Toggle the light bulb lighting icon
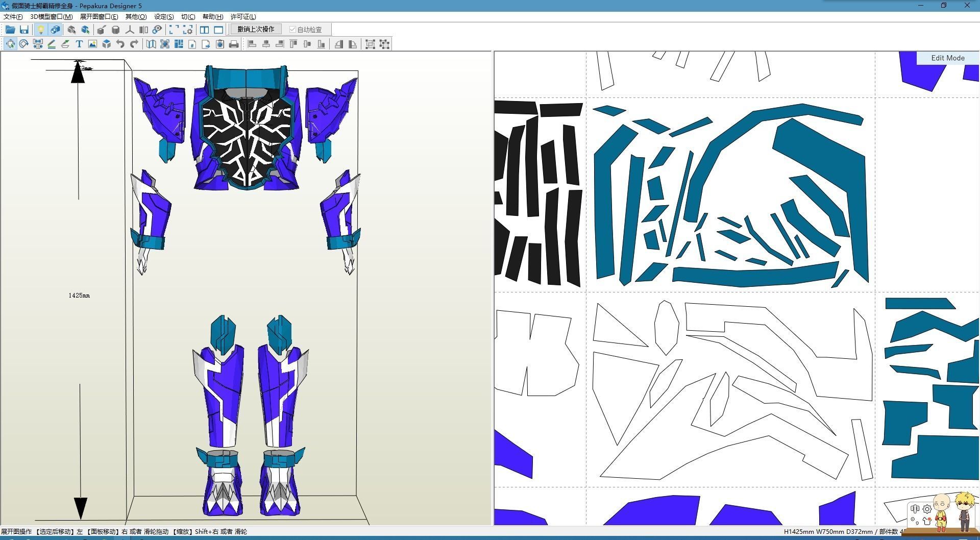This screenshot has width=980, height=540. [41, 30]
